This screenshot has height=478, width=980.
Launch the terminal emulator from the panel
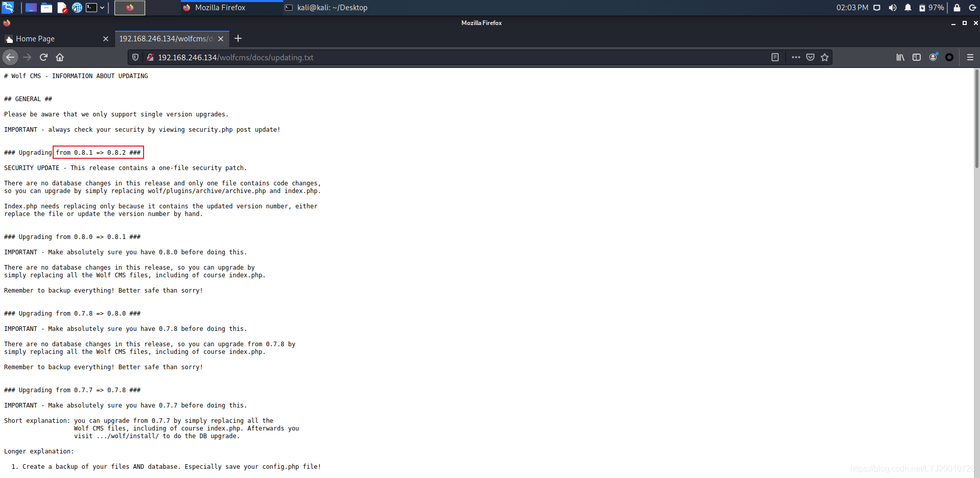point(91,8)
